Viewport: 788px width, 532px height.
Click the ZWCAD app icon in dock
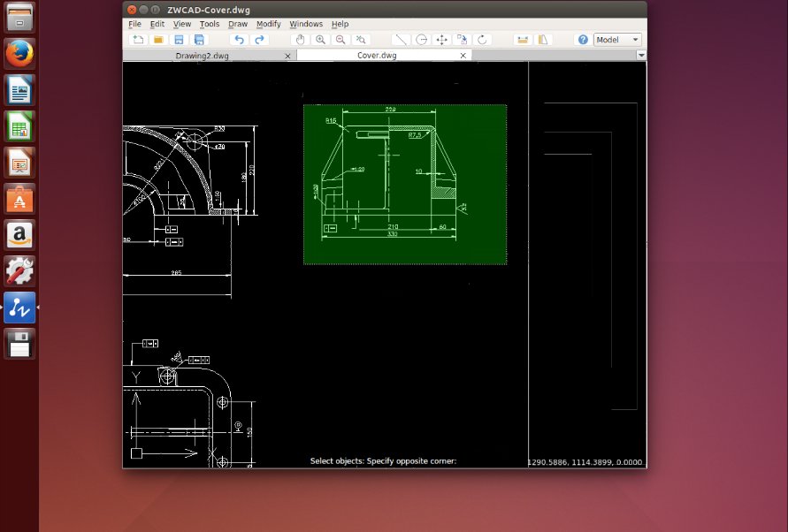(19, 307)
